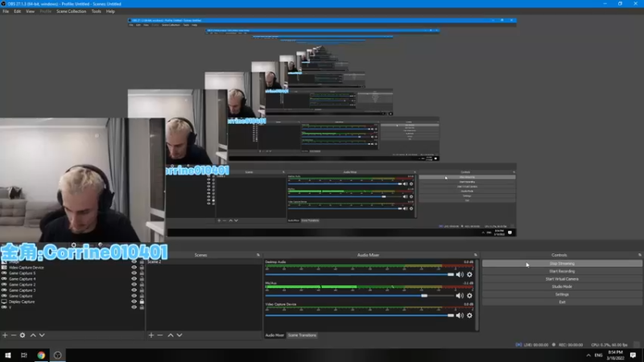Undock the Controls panel via header icon

639,255
